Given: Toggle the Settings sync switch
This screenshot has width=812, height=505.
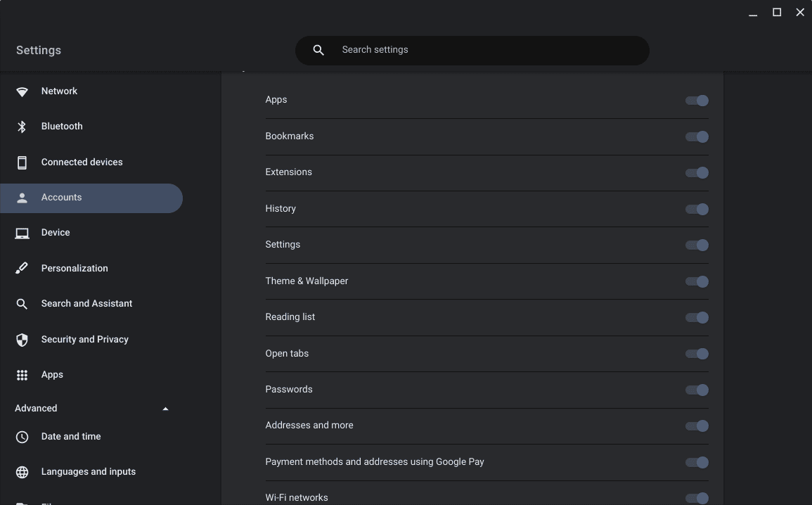Looking at the screenshot, I should pos(697,245).
